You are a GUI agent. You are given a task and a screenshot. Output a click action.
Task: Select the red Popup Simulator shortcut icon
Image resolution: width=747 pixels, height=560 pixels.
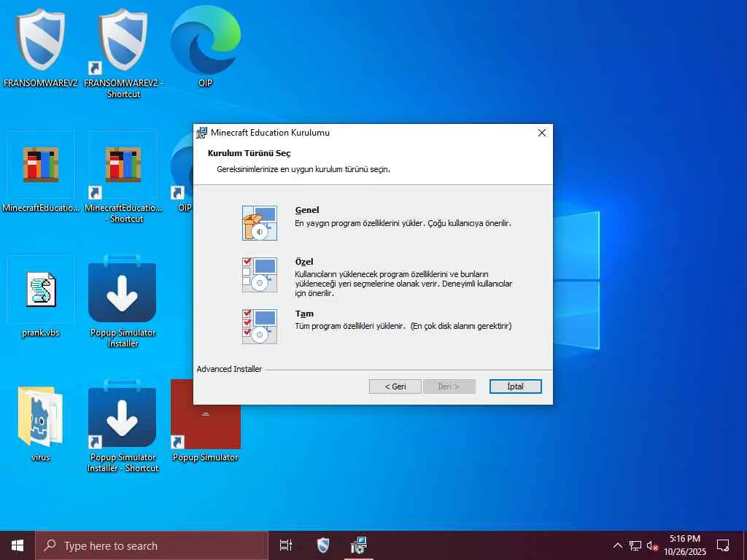pyautogui.click(x=205, y=421)
